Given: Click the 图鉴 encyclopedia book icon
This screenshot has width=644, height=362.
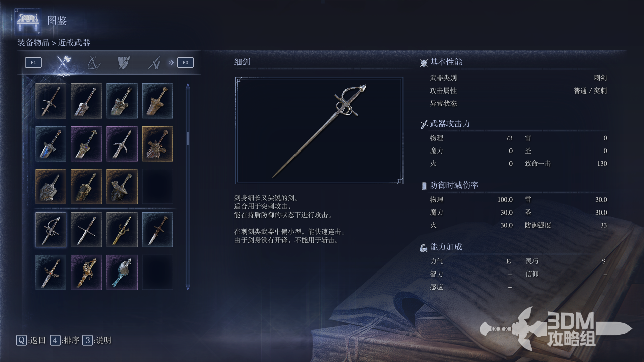Looking at the screenshot, I should point(28,21).
